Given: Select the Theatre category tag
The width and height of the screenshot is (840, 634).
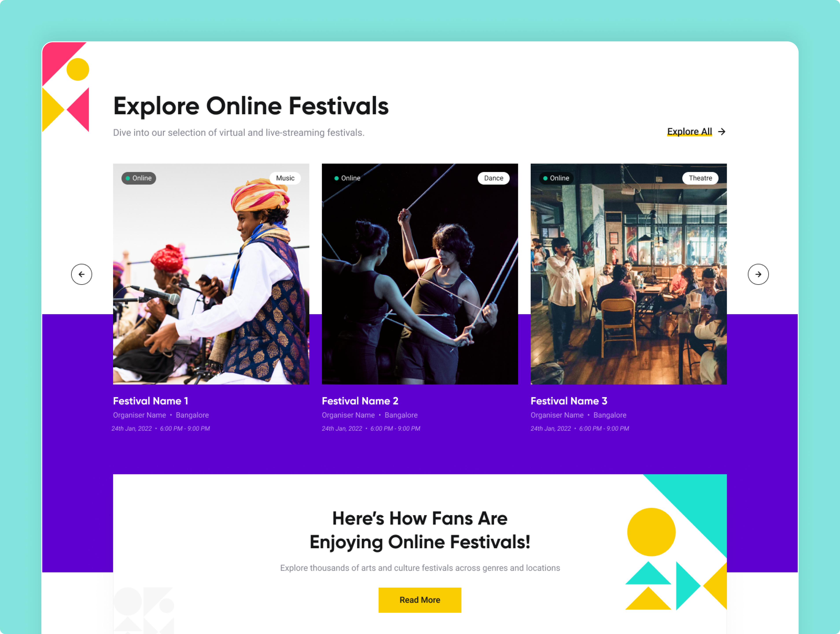Looking at the screenshot, I should [700, 178].
